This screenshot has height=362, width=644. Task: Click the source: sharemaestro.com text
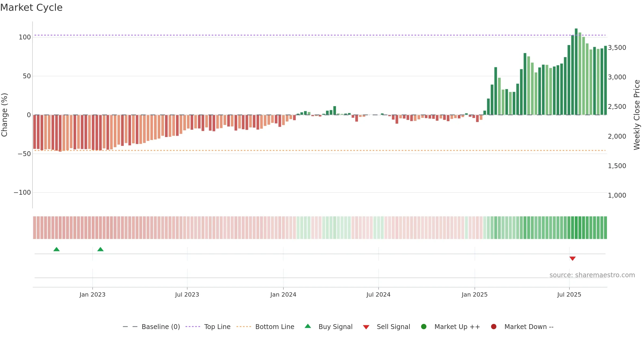(592, 275)
